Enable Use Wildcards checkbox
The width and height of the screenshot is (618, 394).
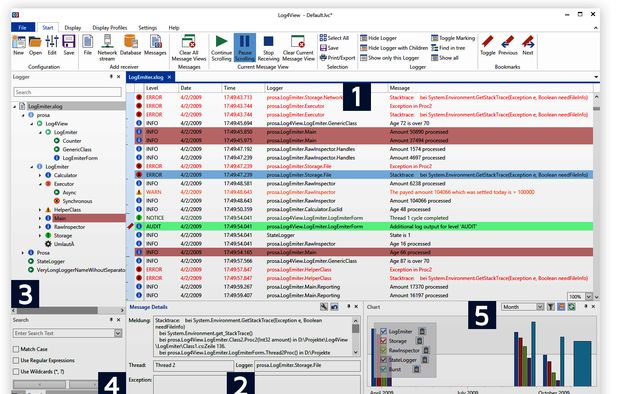(16, 371)
